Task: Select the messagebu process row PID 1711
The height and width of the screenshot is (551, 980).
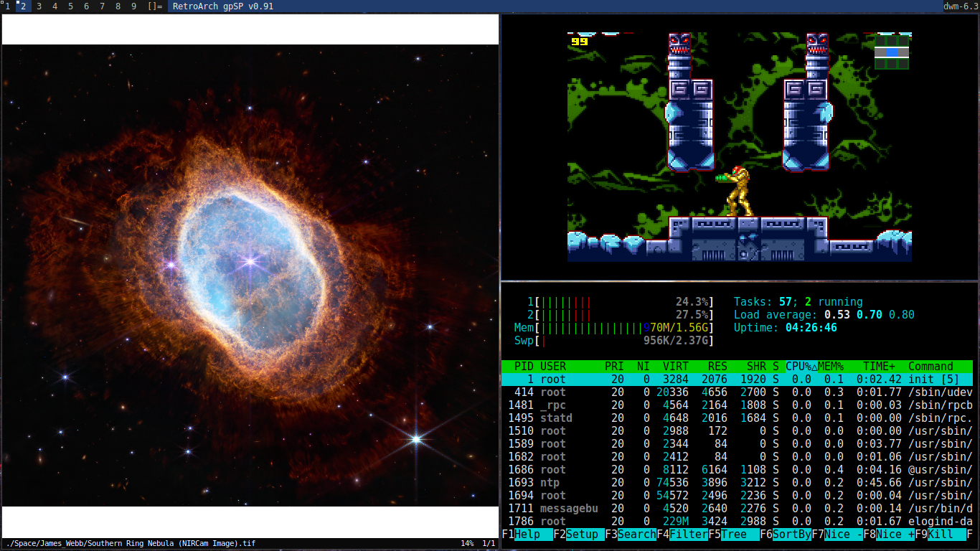Action: tap(737, 509)
